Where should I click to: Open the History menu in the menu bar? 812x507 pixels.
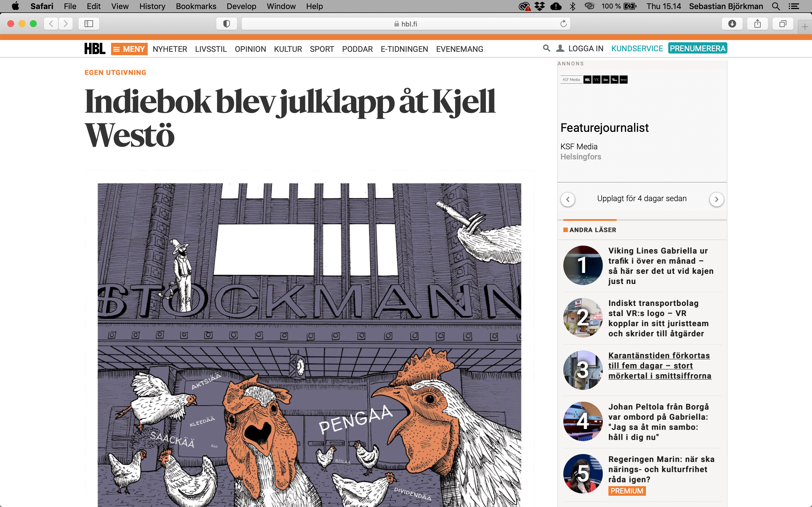(152, 6)
